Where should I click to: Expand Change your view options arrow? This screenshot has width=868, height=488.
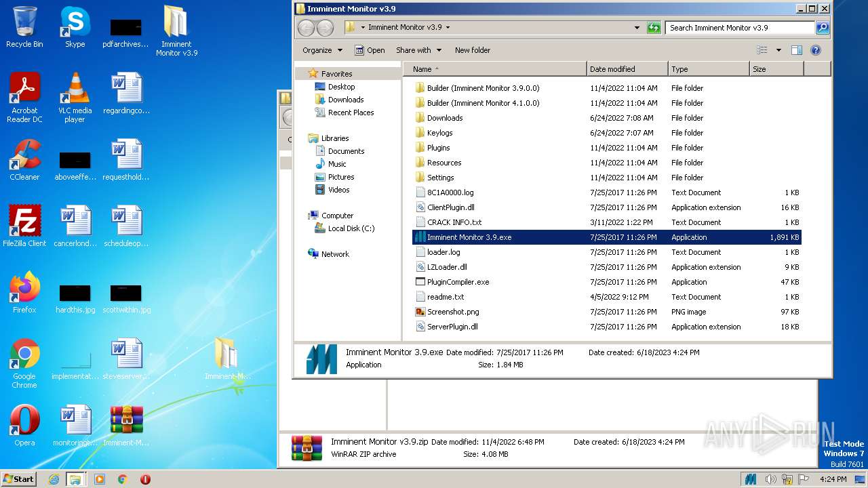pyautogui.click(x=778, y=50)
